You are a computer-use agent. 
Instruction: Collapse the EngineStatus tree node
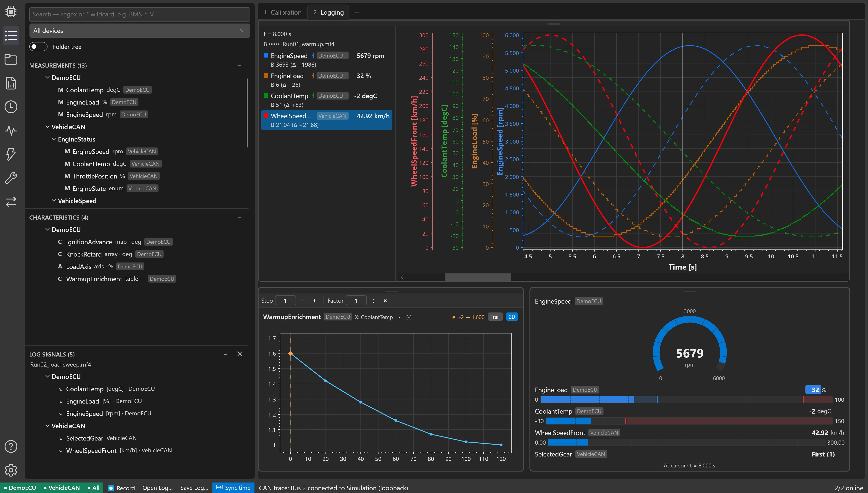[x=54, y=139]
